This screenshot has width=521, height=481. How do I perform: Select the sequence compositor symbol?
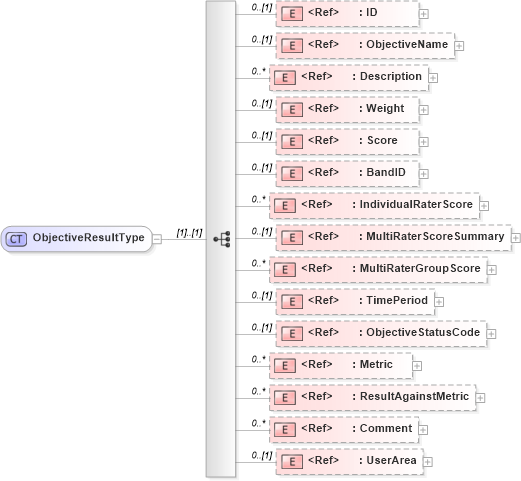pyautogui.click(x=222, y=239)
